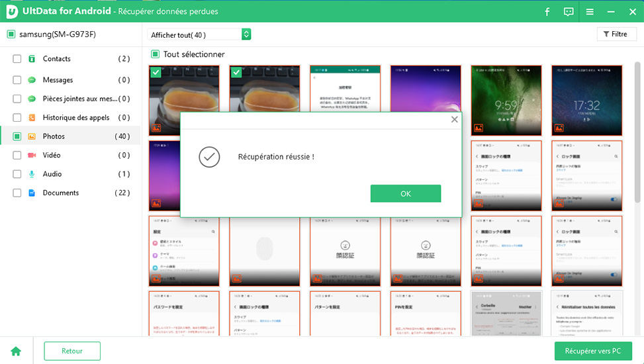Open the Réinitialiser toutes les données thumbnail
The image size is (644, 364).
[586, 313]
